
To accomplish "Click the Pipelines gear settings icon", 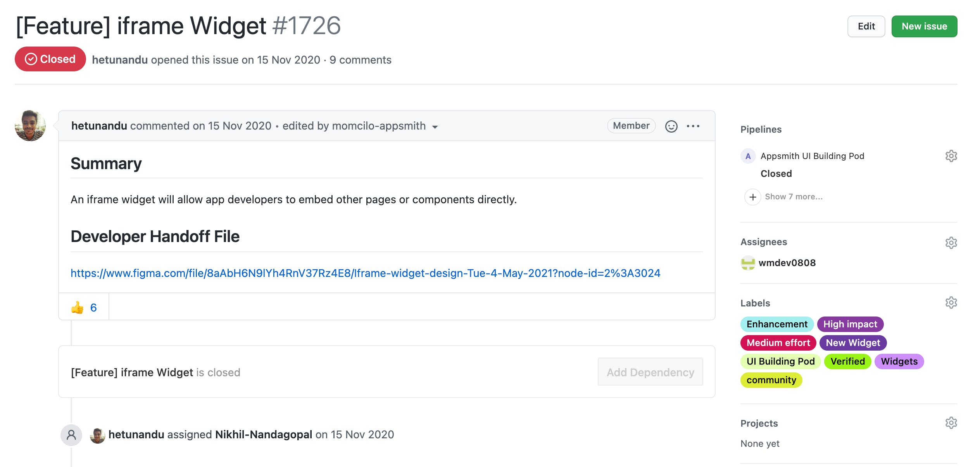I will pyautogui.click(x=951, y=156).
